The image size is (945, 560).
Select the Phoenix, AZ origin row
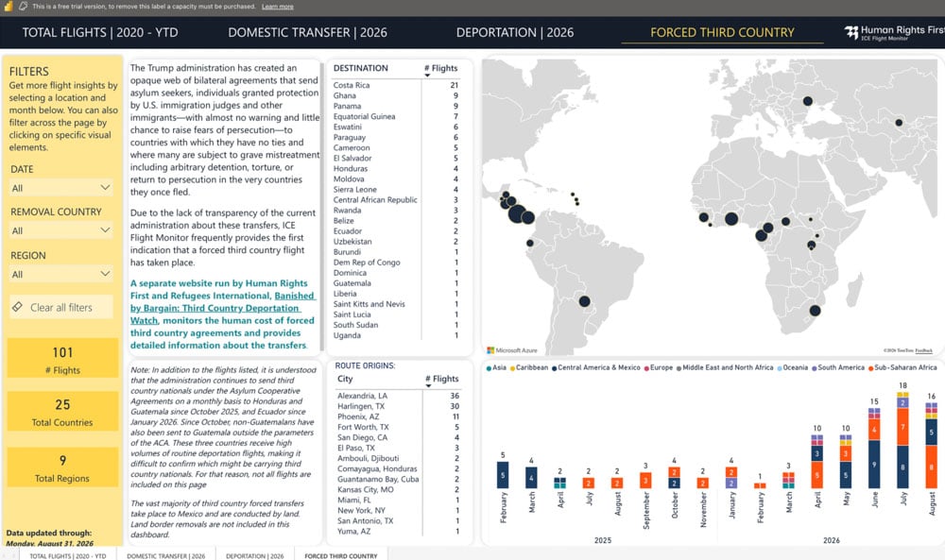point(399,416)
